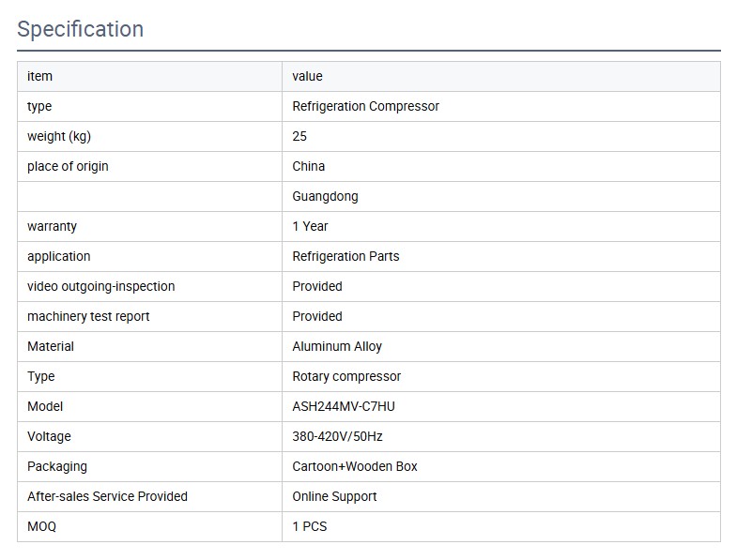Screen dimensions: 737x560
Task: Click the 'application' row label
Action: tap(59, 256)
